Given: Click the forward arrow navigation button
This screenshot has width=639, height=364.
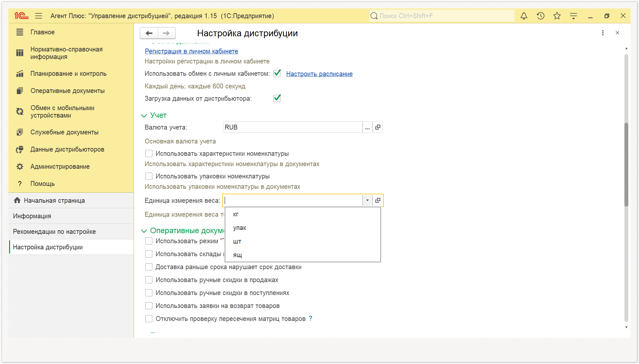Looking at the screenshot, I should click(x=166, y=33).
